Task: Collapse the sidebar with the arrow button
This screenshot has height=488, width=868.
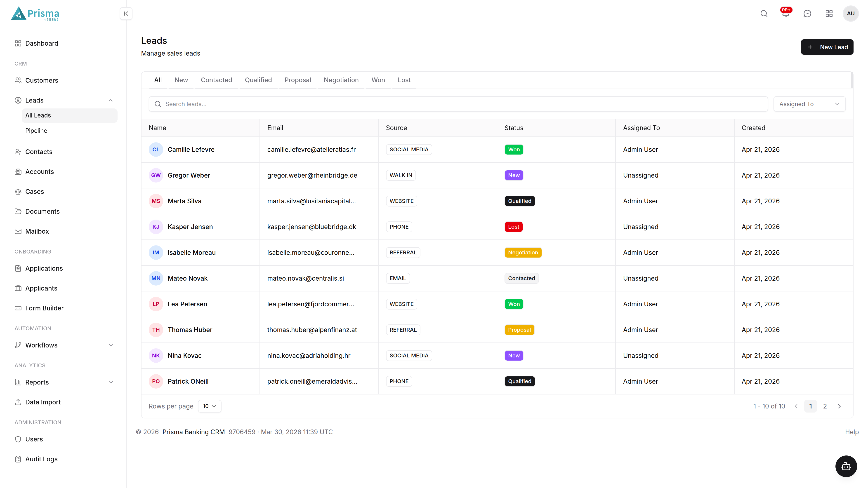Action: pyautogui.click(x=126, y=14)
